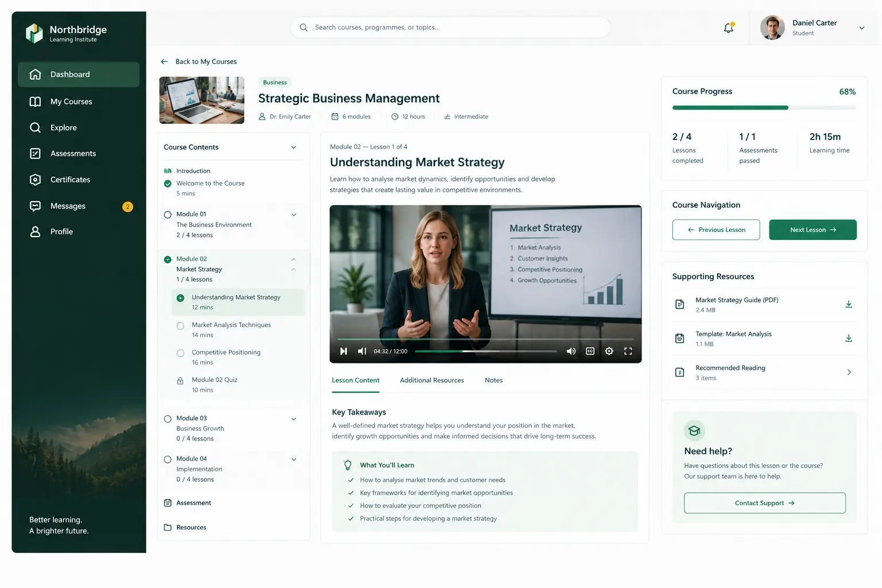
Task: Open Certificates using its badge icon
Action: point(35,180)
